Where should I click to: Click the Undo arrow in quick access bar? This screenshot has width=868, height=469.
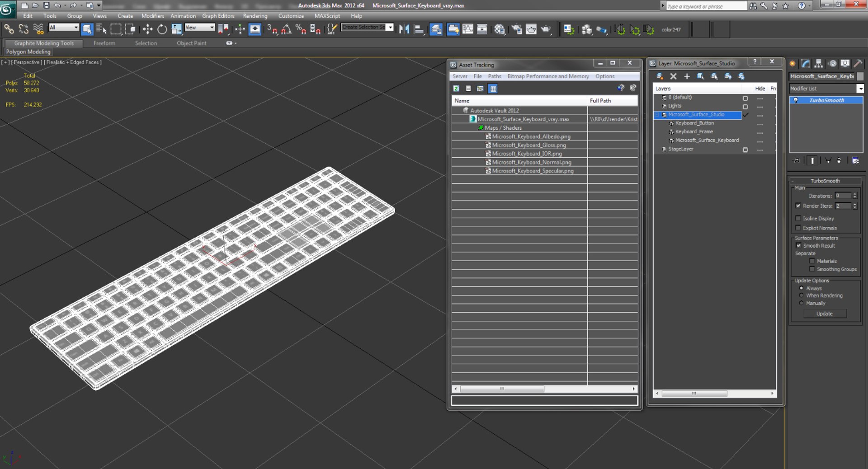click(x=57, y=5)
